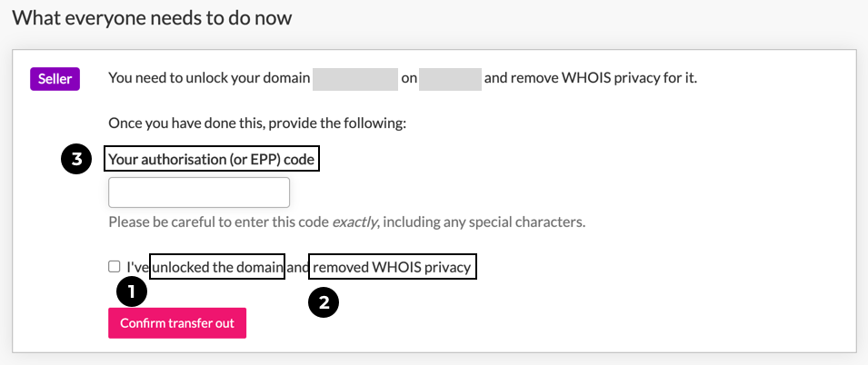This screenshot has width=868, height=365.
Task: Click 'and remove WHOIS privacy for it' text
Action: (591, 78)
